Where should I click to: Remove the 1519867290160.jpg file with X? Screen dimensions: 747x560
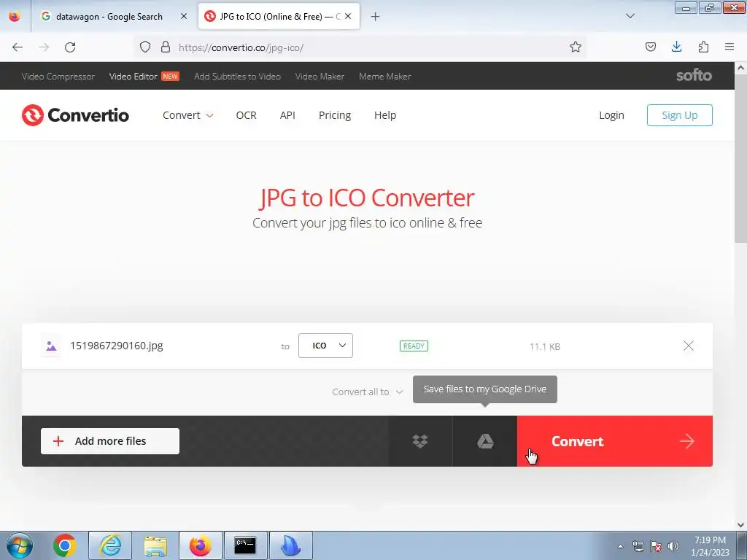click(689, 346)
